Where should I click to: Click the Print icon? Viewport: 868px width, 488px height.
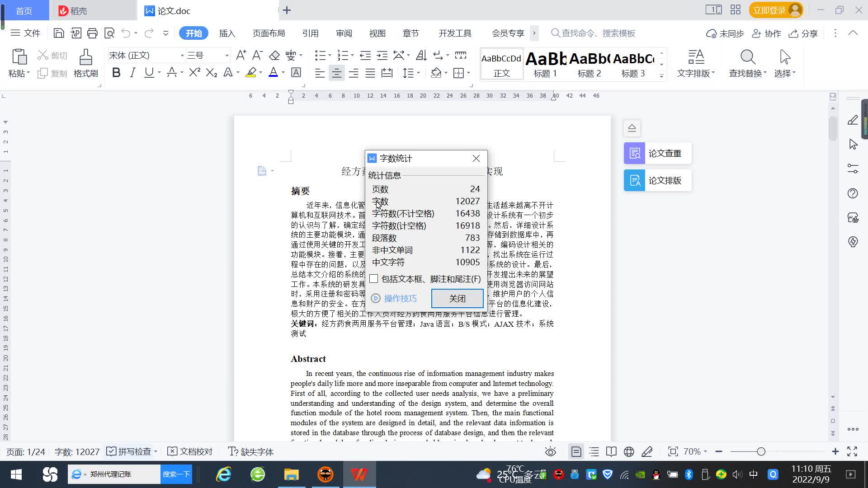pyautogui.click(x=92, y=33)
